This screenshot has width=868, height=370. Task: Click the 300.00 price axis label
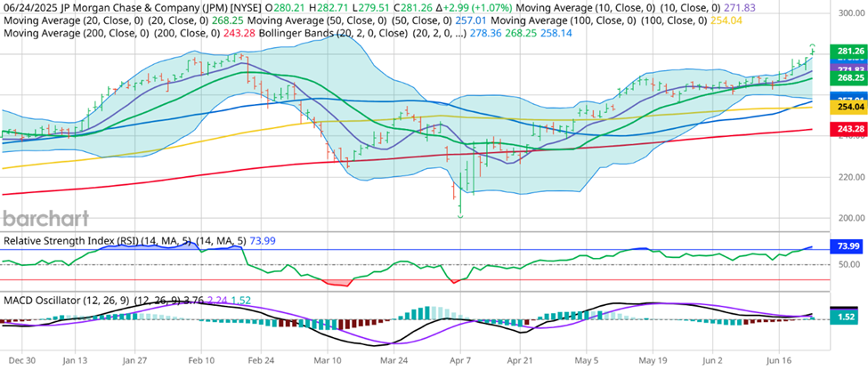[x=847, y=13]
